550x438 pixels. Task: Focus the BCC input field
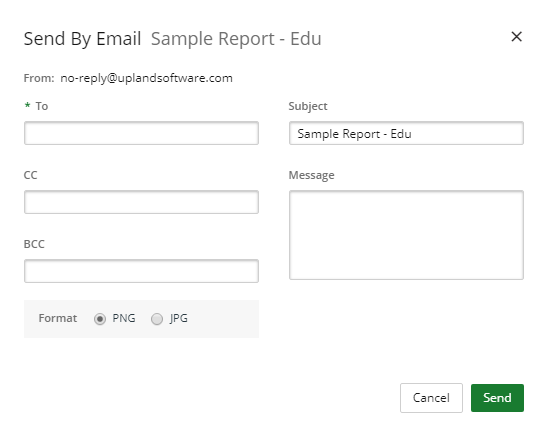[141, 271]
